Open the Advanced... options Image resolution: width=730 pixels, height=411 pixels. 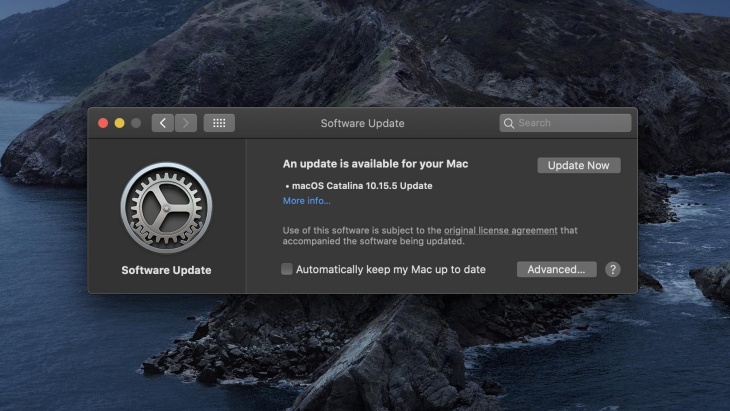tap(556, 270)
